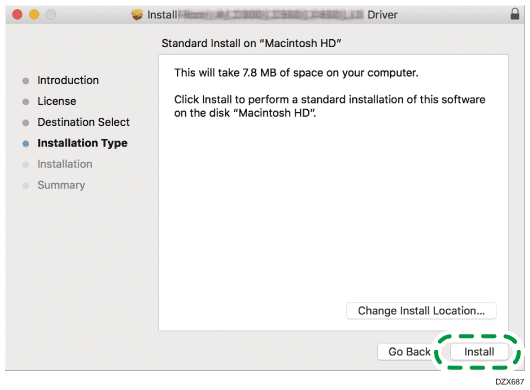Select the License step in sidebar

click(57, 101)
